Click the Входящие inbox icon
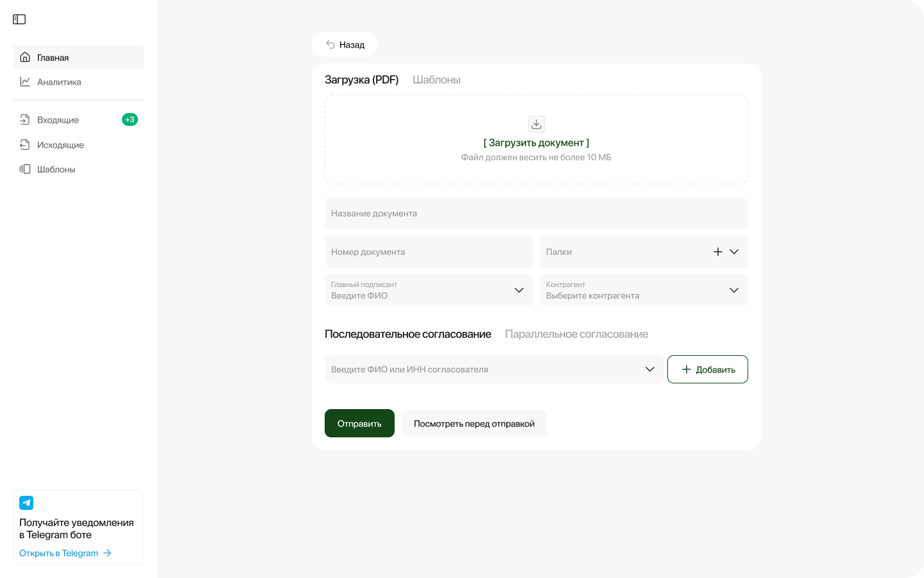The image size is (924, 578). click(24, 119)
